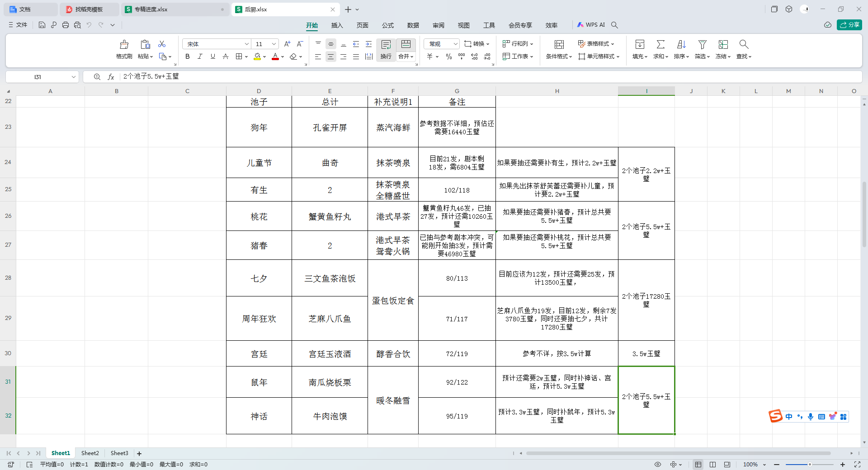Click the zoom slider in status bar
Image resolution: width=868 pixels, height=470 pixels.
point(809,465)
